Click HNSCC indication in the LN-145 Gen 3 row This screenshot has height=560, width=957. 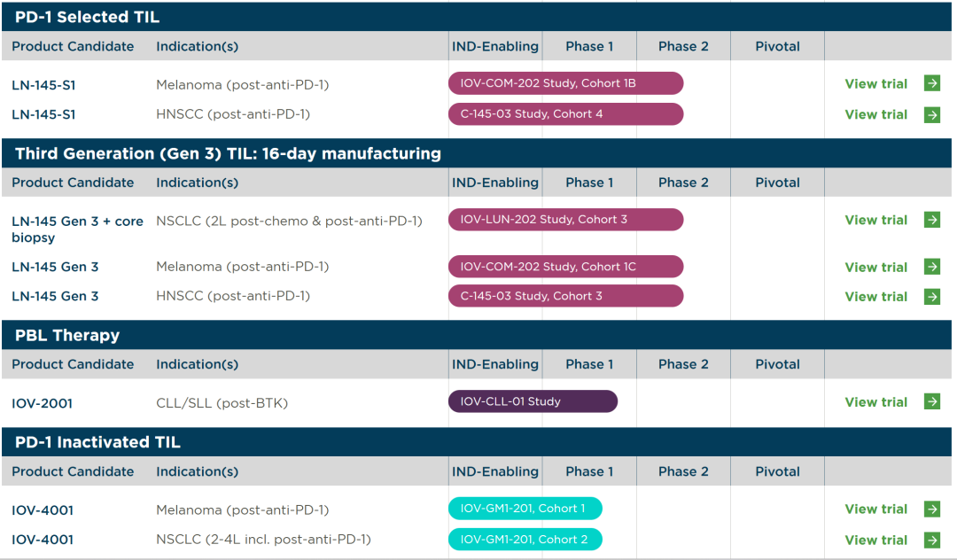pyautogui.click(x=233, y=296)
